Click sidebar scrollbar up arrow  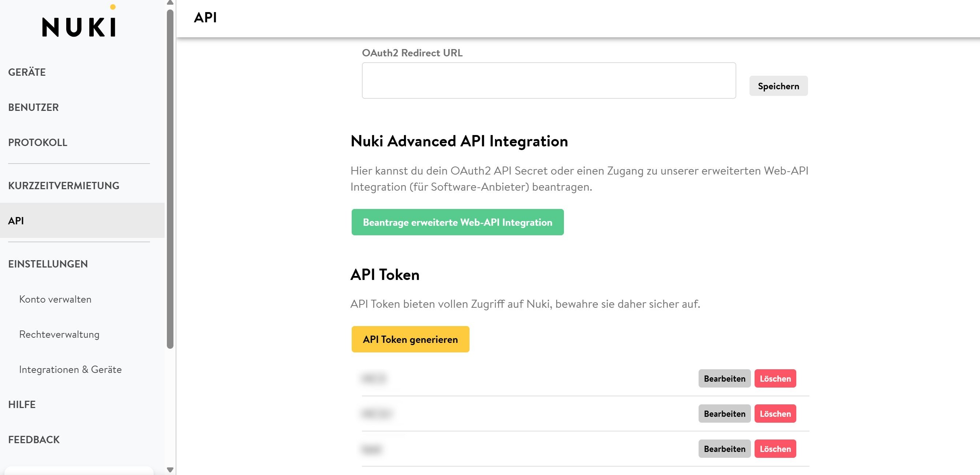pyautogui.click(x=170, y=3)
